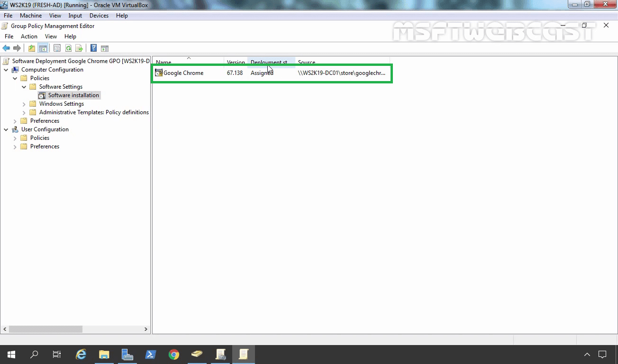The image size is (618, 364).
Task: Open Server Manager from taskbar
Action: [127, 355]
